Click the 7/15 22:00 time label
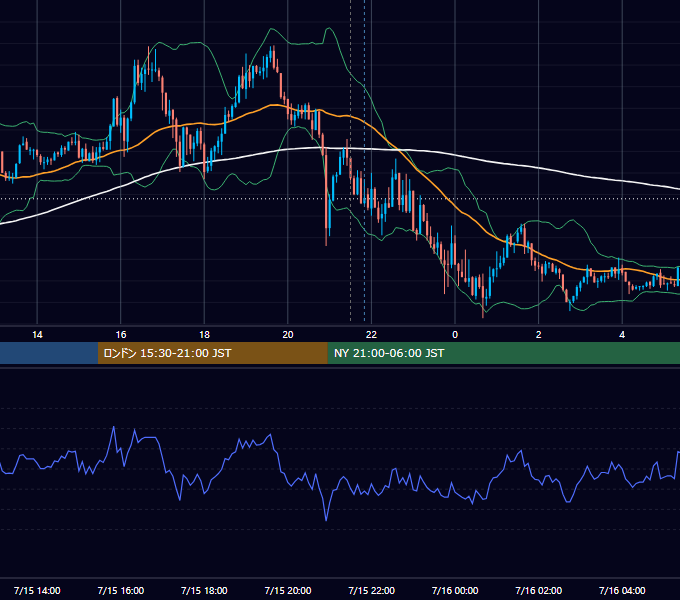680x600 pixels. 372,590
